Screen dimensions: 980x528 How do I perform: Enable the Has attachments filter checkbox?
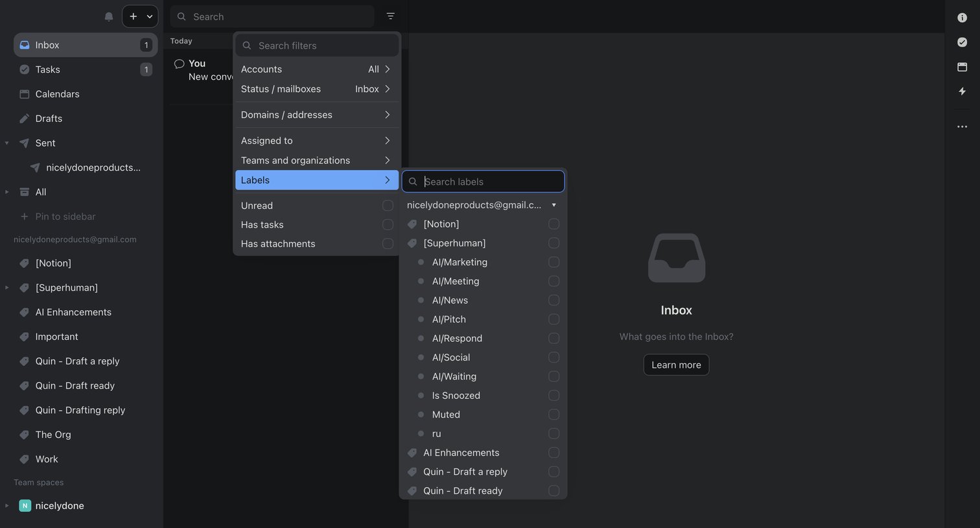pos(388,244)
